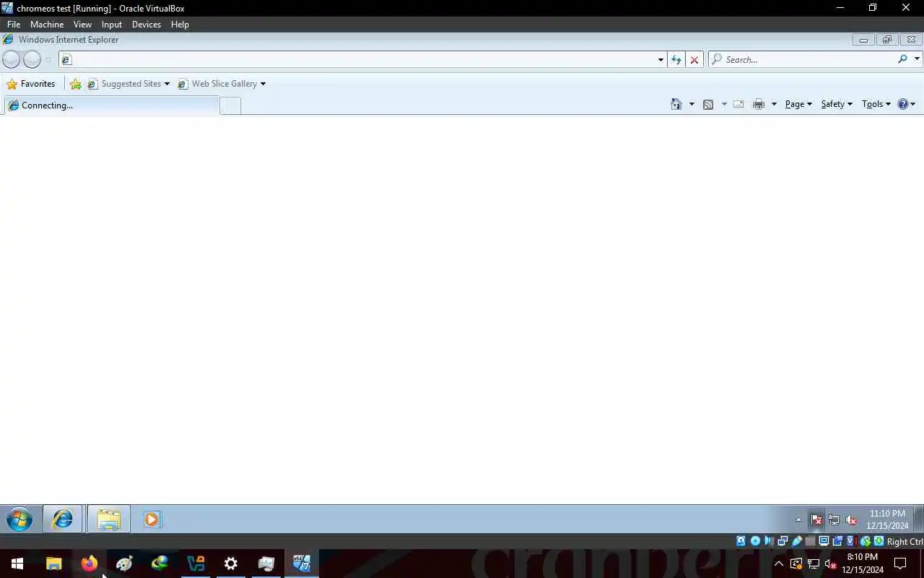Open the Web Slice Gallery link
This screenshot has width=924, height=578.
click(217, 84)
